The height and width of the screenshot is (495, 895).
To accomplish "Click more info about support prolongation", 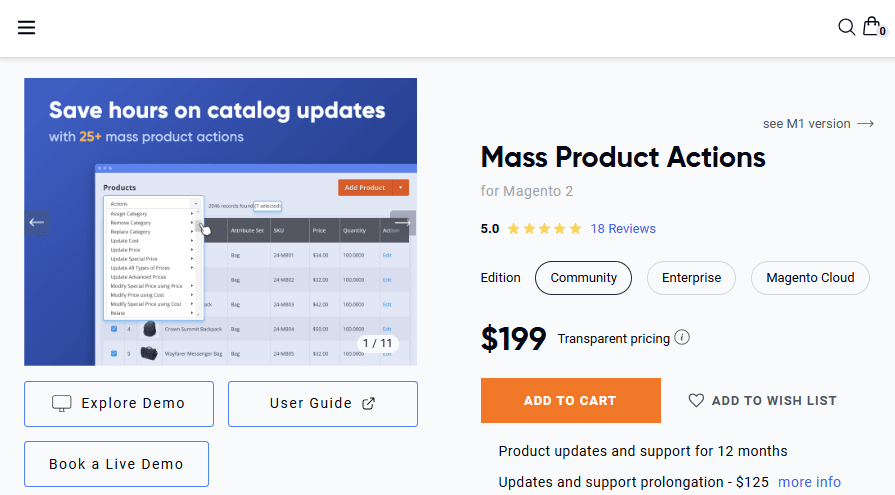I will 809,482.
